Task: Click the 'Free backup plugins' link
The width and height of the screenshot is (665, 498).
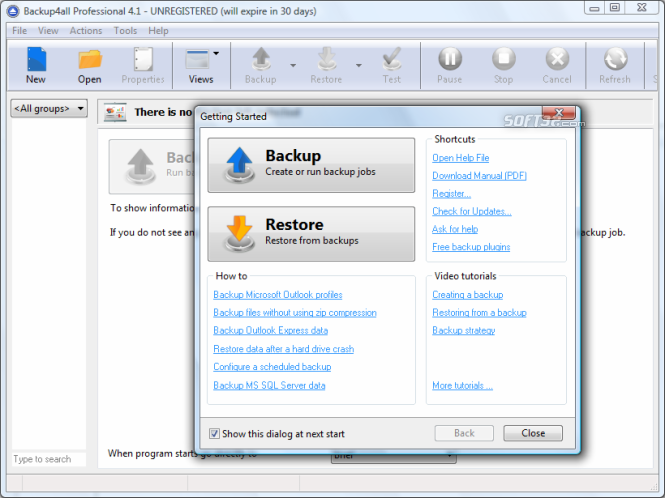Action: tap(471, 247)
